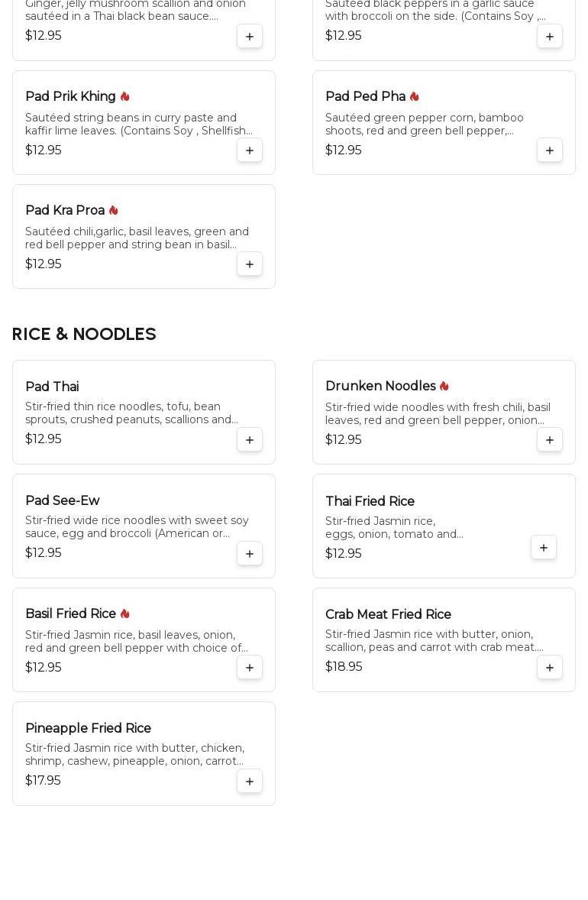Select the RICE & NOODLES section heading
The image size is (588, 900).
[84, 334]
